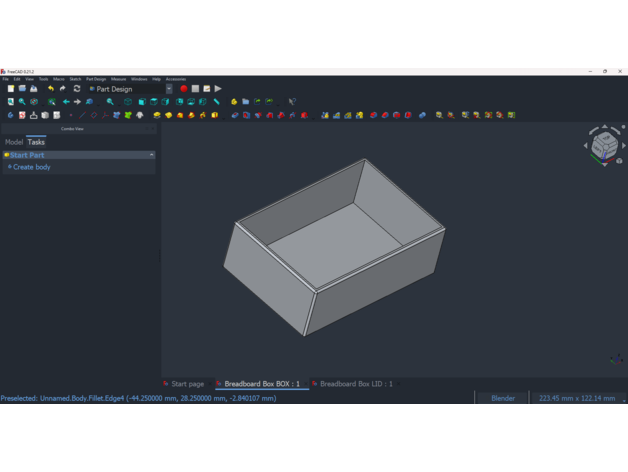The image size is (628, 472).
Task: Click the navigation cube in 3D view
Action: (x=603, y=147)
